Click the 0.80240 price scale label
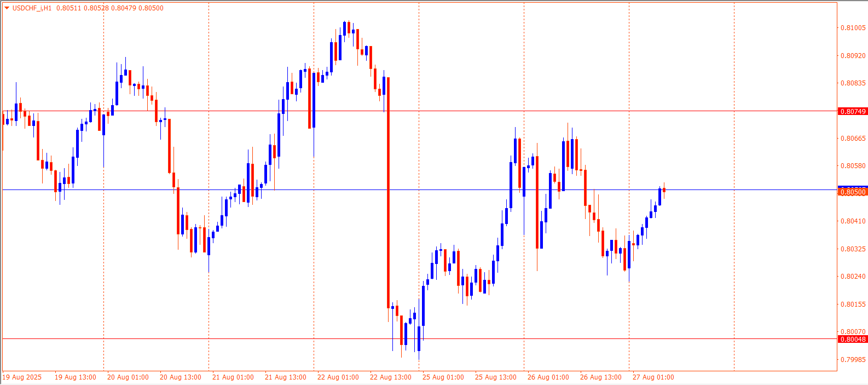The width and height of the screenshot is (868, 385). tap(853, 277)
